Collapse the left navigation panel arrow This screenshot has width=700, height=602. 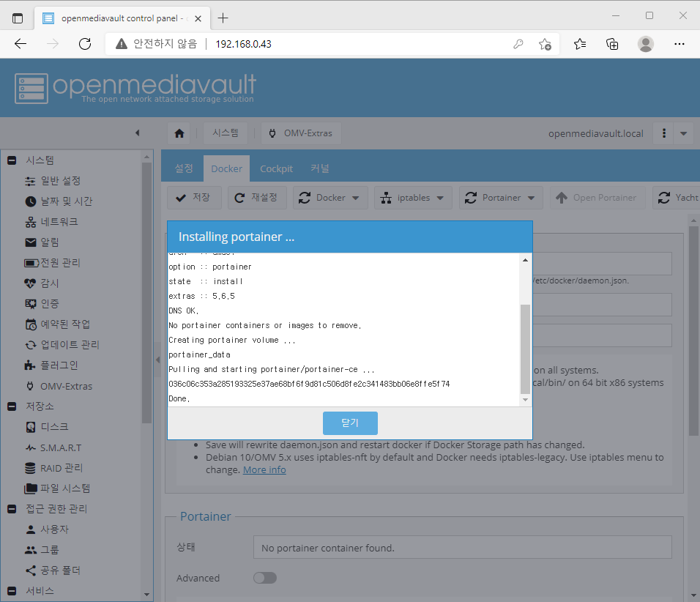pyautogui.click(x=138, y=133)
